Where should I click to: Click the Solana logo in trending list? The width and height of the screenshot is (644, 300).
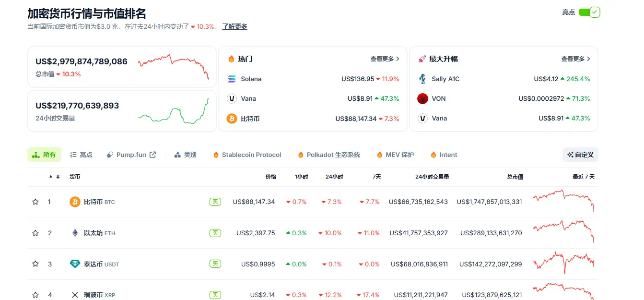[x=232, y=79]
